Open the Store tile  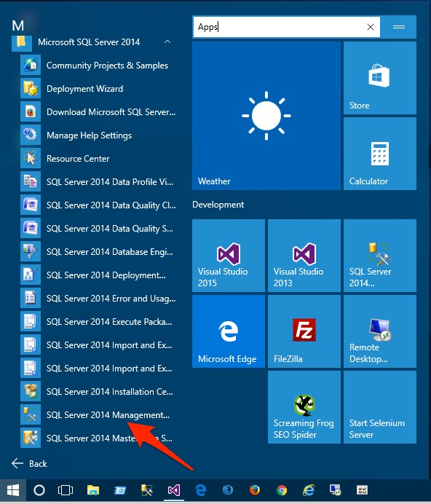point(380,78)
